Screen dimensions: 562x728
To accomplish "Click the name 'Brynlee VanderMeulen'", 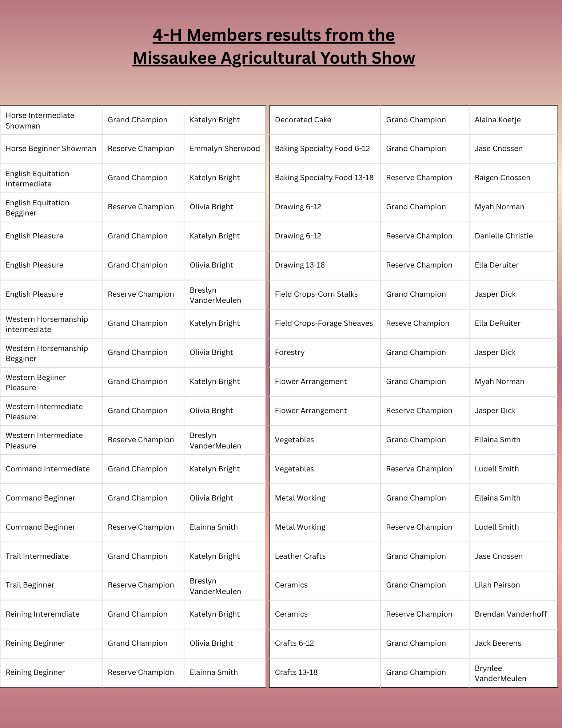I will (501, 673).
